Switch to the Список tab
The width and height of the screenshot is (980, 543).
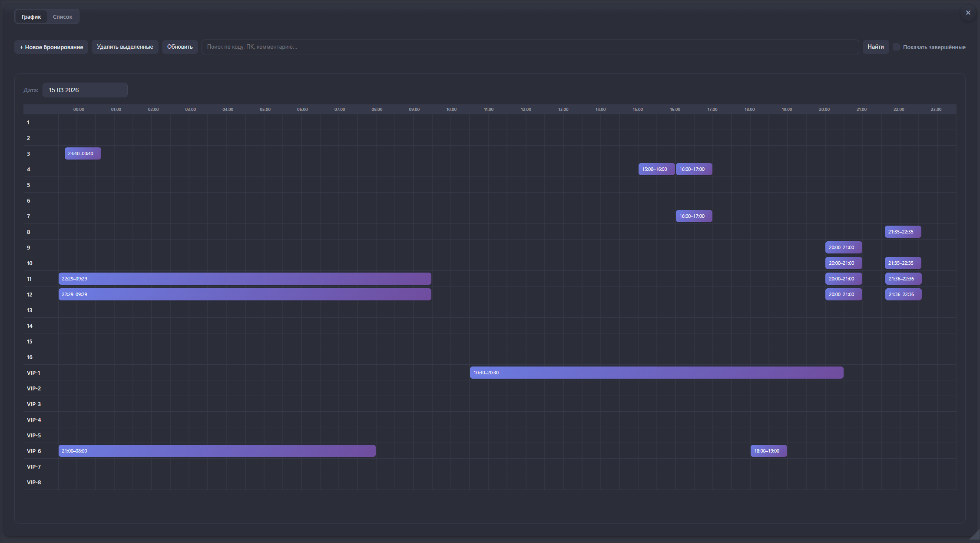[63, 17]
